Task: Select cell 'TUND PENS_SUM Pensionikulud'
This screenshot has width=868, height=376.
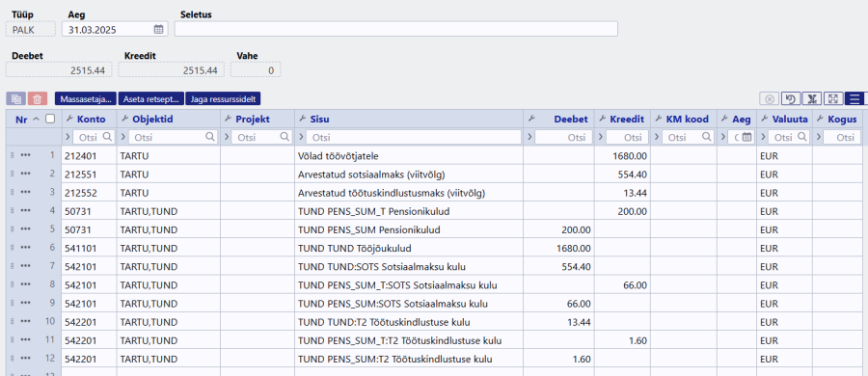Action: click(409, 229)
